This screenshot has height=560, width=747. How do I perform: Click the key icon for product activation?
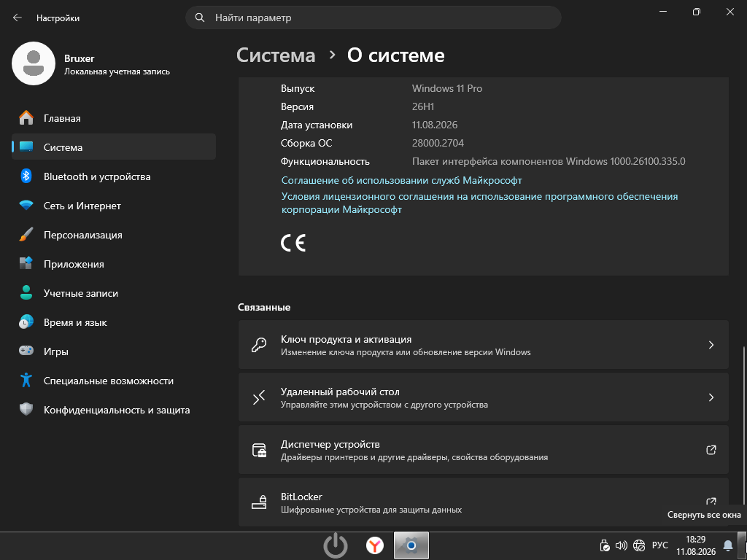pyautogui.click(x=259, y=345)
